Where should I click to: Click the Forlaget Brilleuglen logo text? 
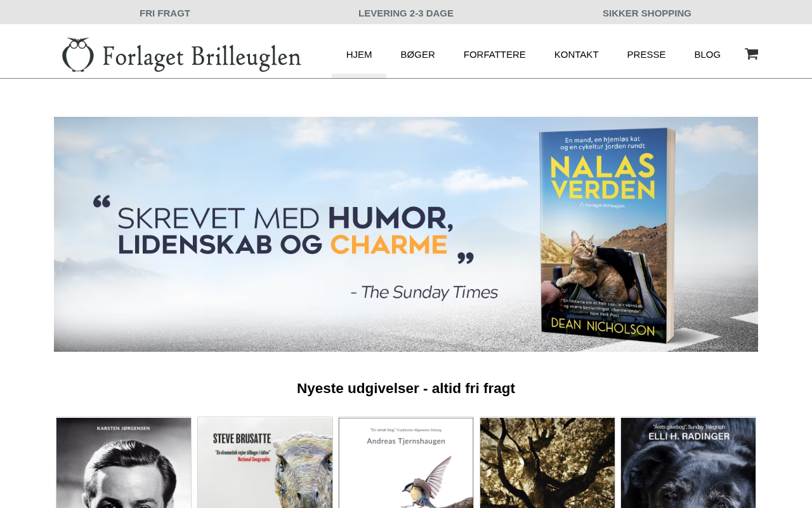coord(202,57)
